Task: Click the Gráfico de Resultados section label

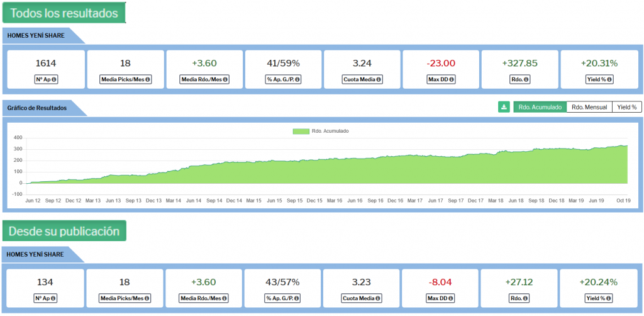Action: point(37,108)
